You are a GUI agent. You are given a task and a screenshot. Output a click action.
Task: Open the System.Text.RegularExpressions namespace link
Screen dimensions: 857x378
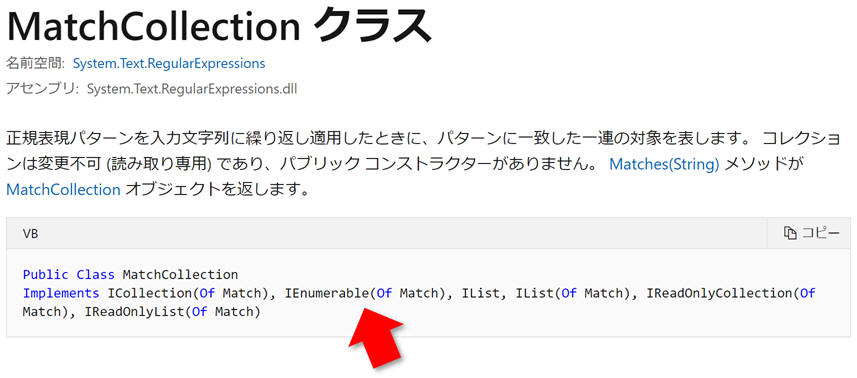point(169,63)
